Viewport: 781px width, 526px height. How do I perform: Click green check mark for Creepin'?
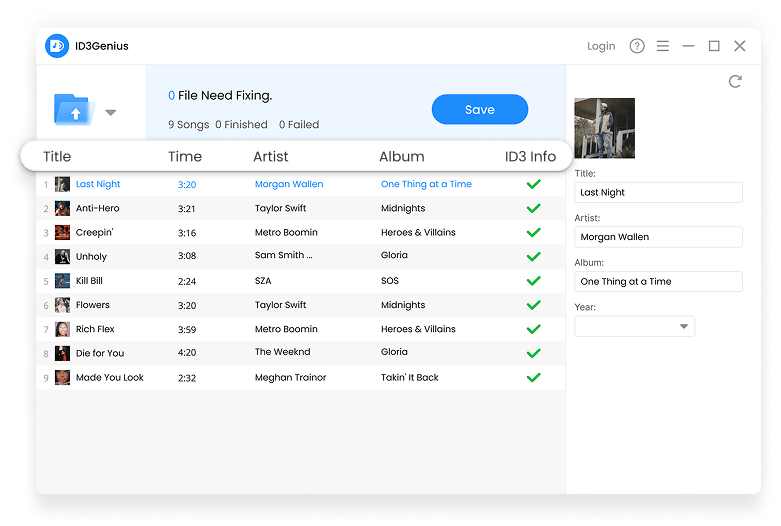(533, 233)
